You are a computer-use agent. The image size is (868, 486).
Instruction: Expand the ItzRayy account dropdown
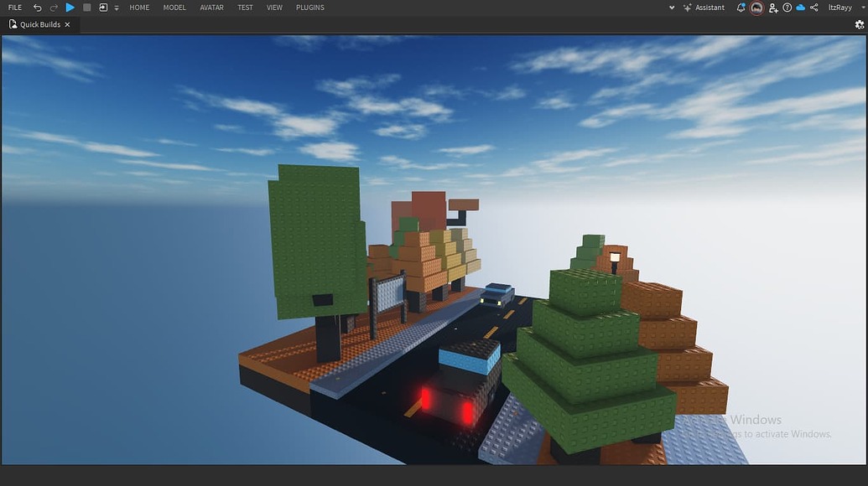click(x=863, y=8)
